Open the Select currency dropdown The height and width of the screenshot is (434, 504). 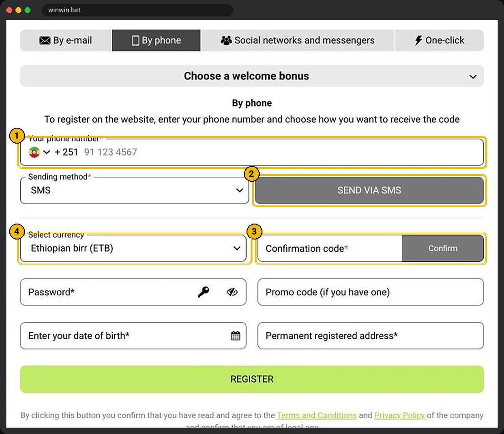(x=133, y=248)
